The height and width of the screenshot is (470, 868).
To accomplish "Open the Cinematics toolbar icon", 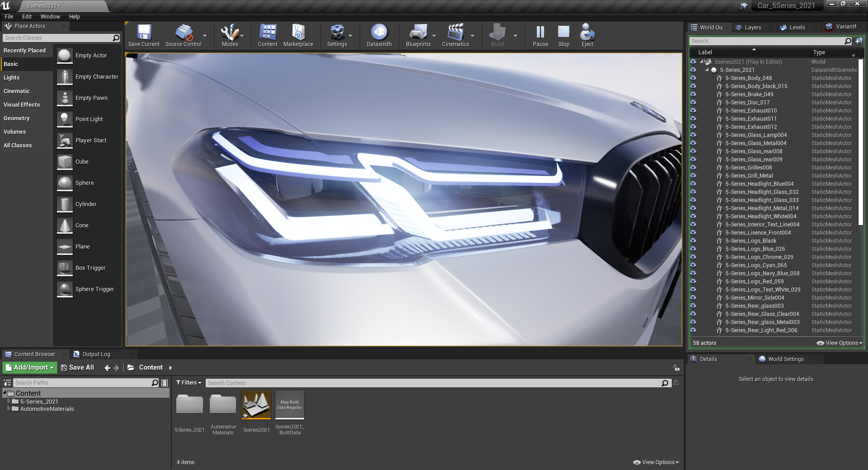I will click(x=455, y=33).
